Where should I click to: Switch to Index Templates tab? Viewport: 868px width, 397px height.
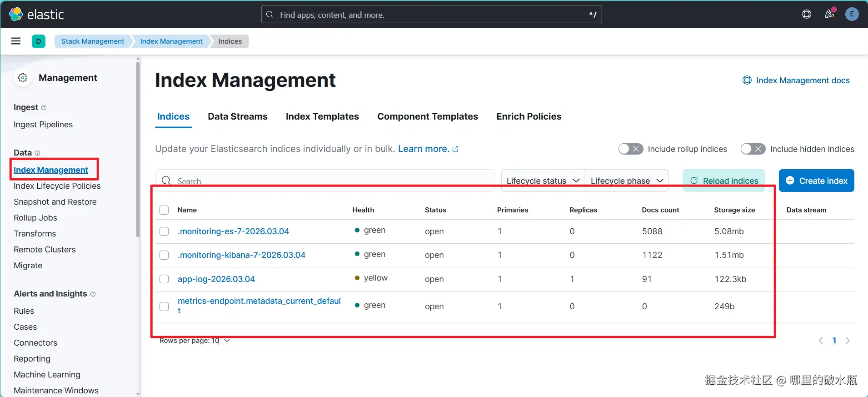click(x=322, y=116)
